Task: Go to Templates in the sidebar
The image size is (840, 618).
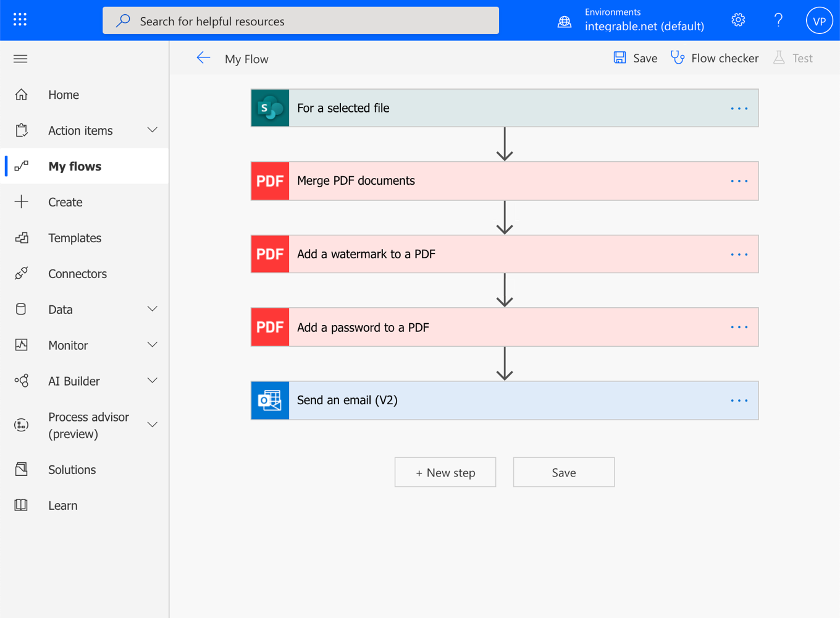Action: coord(75,238)
